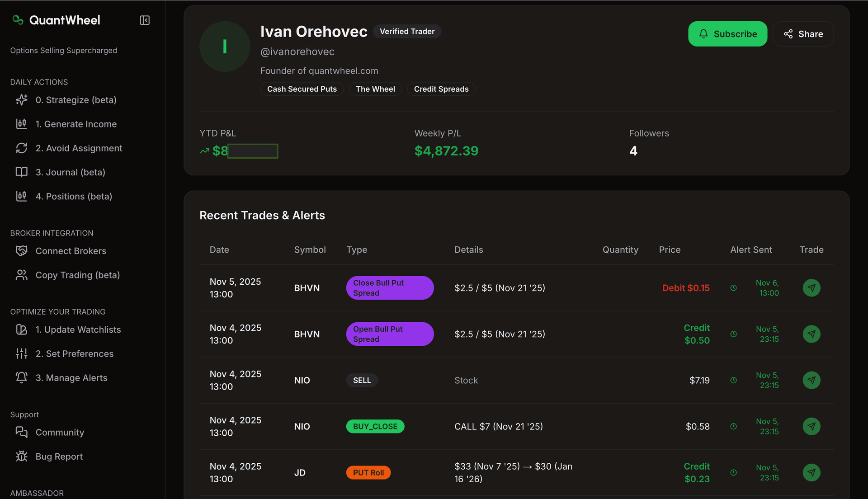Screen dimensions: 868x499
Task: Click Ivan's profile avatar
Action: [224, 46]
